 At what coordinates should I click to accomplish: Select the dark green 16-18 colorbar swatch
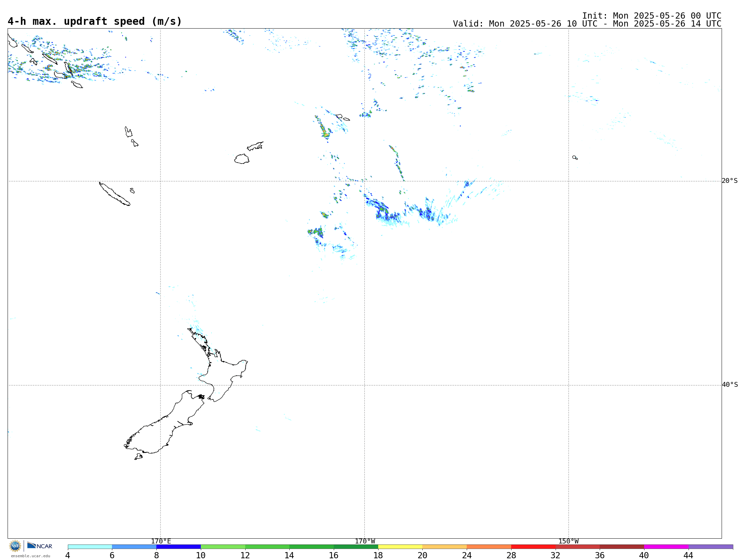tap(356, 547)
